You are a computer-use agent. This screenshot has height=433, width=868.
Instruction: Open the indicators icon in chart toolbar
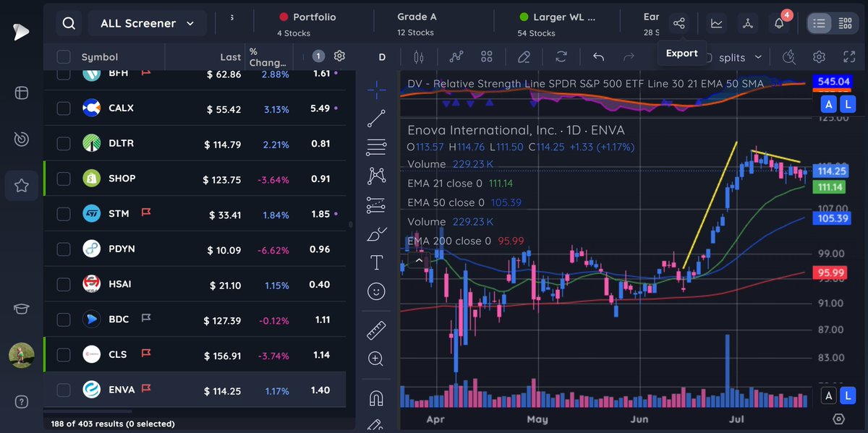(x=456, y=56)
